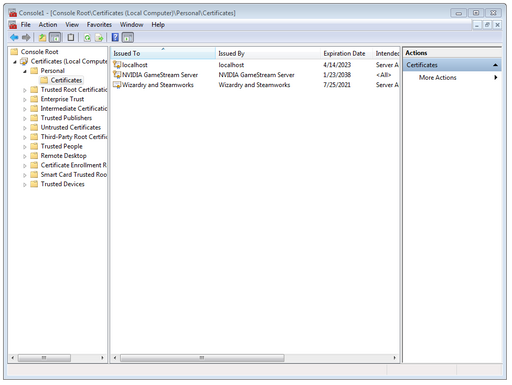This screenshot has width=512, height=385.
Task: Expand the Untrusted Certificates node
Action: pyautogui.click(x=25, y=128)
